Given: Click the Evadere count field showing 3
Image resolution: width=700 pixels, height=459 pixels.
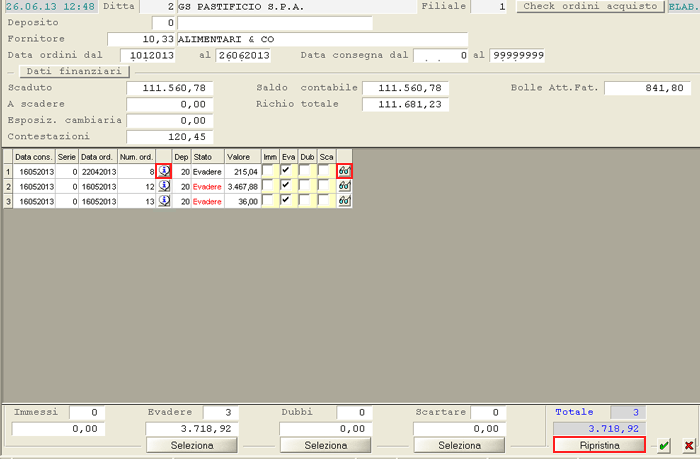Looking at the screenshot, I should pyautogui.click(x=221, y=413).
